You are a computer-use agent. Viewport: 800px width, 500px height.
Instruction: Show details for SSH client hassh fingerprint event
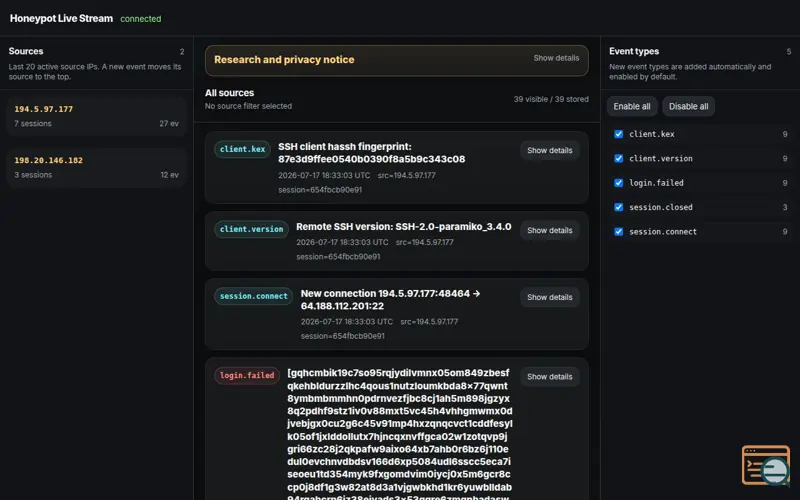(x=549, y=151)
